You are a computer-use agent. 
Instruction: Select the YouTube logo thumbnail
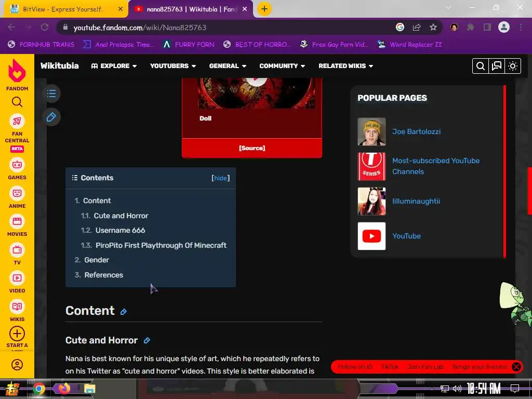371,236
